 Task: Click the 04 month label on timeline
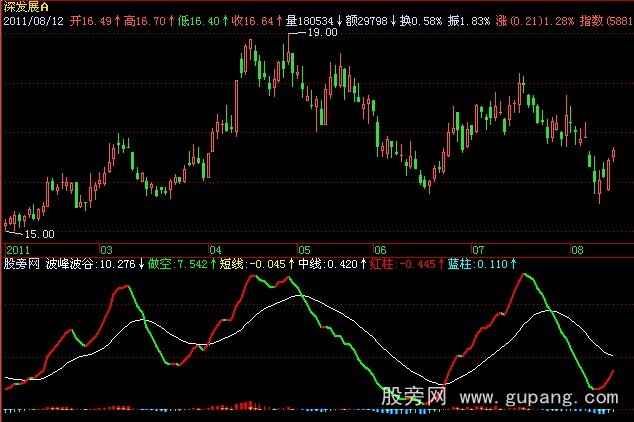click(x=215, y=249)
